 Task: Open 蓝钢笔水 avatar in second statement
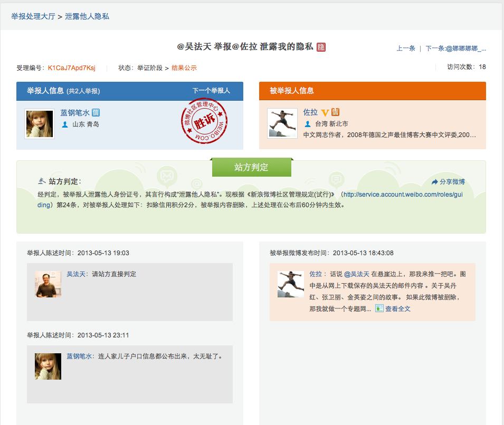click(x=48, y=366)
